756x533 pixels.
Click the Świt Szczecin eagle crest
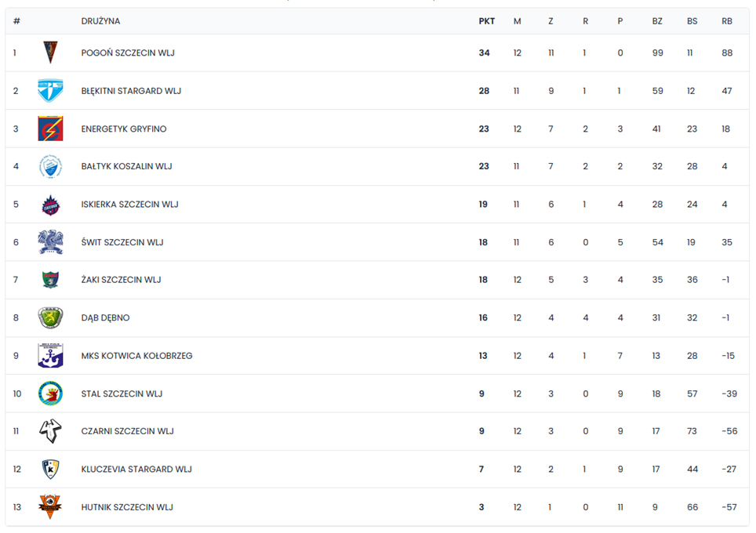pyautogui.click(x=50, y=242)
